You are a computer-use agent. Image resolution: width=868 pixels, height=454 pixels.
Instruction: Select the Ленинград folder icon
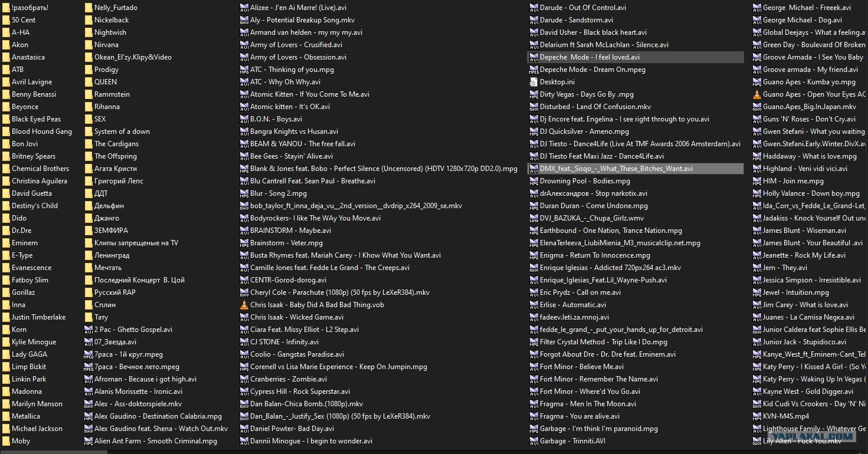pos(89,255)
